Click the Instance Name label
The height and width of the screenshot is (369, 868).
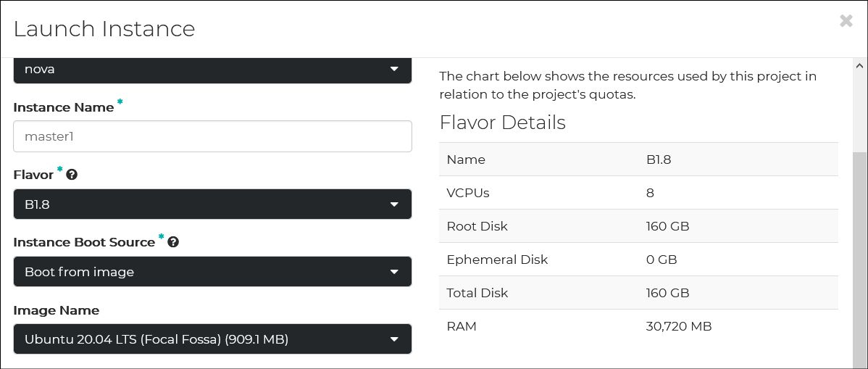click(64, 107)
